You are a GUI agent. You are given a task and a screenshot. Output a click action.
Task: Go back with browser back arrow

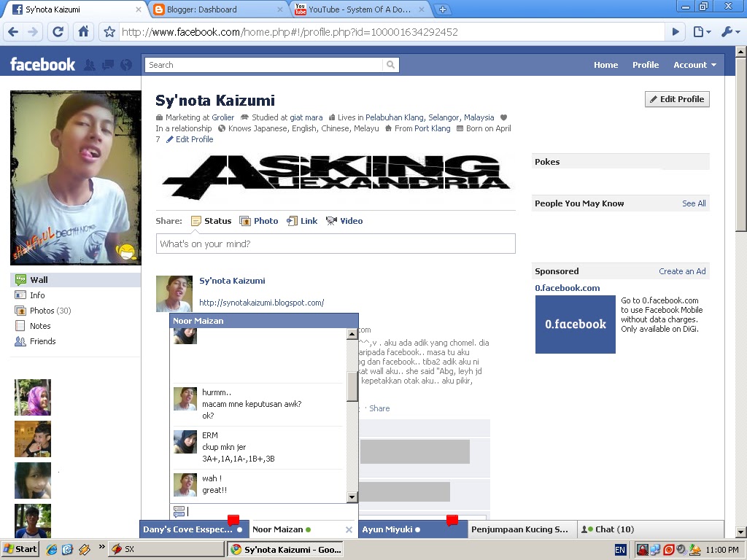click(13, 32)
